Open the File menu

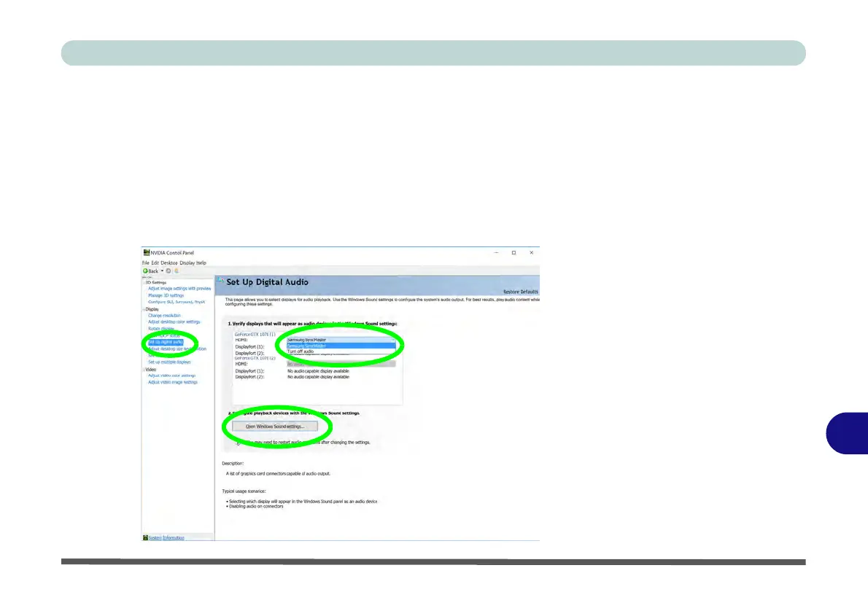pos(146,263)
